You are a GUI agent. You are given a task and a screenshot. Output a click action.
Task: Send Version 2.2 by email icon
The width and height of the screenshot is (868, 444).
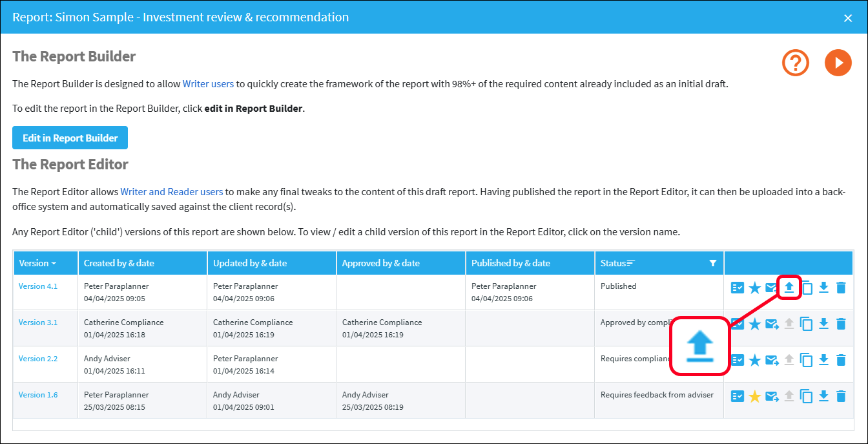(x=772, y=360)
